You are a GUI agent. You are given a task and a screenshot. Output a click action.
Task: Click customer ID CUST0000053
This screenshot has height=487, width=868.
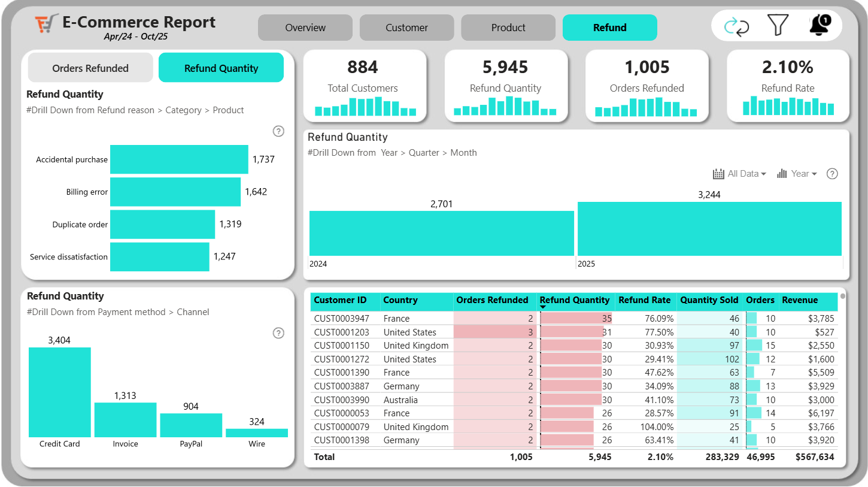point(342,413)
